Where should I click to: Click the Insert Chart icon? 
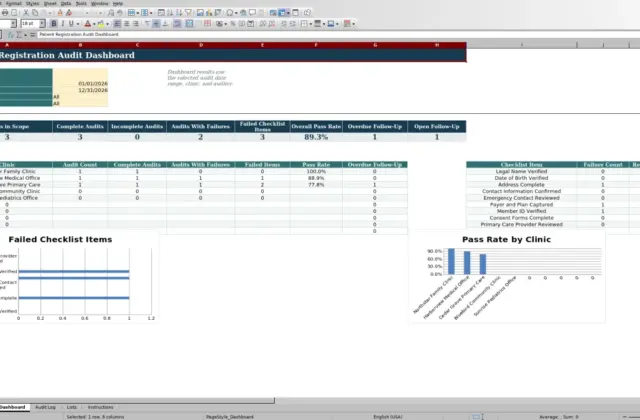click(209, 13)
